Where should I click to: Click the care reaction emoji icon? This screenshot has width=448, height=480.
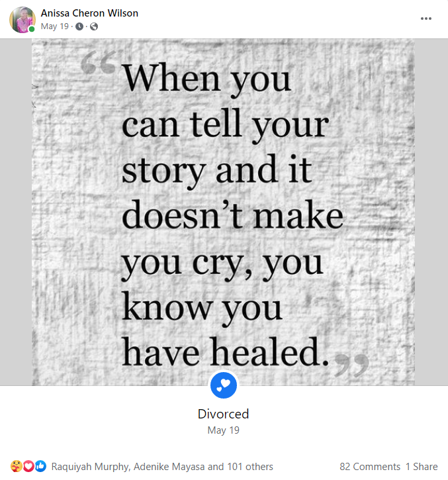[17, 466]
